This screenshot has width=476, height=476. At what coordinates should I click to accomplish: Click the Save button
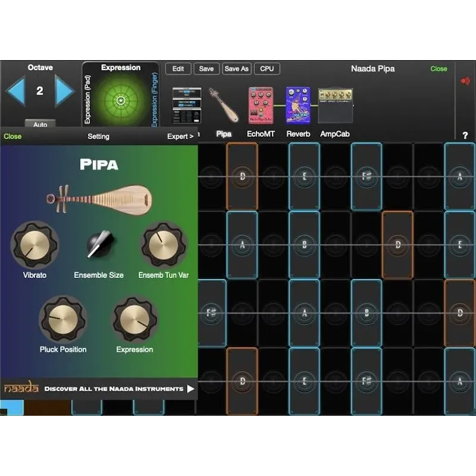206,68
